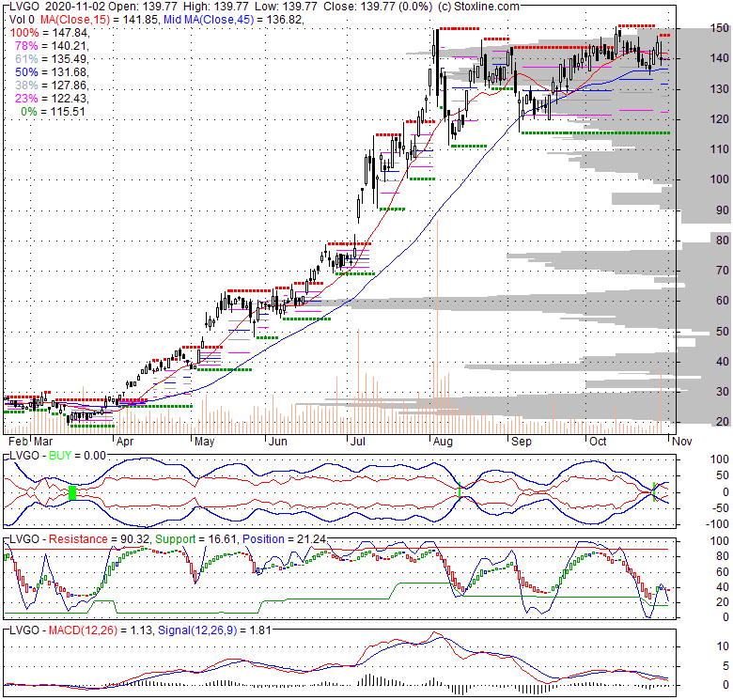Image resolution: width=733 pixels, height=700 pixels.
Task: Click the 50% = 131.68 Fibonacci level
Action: point(52,72)
